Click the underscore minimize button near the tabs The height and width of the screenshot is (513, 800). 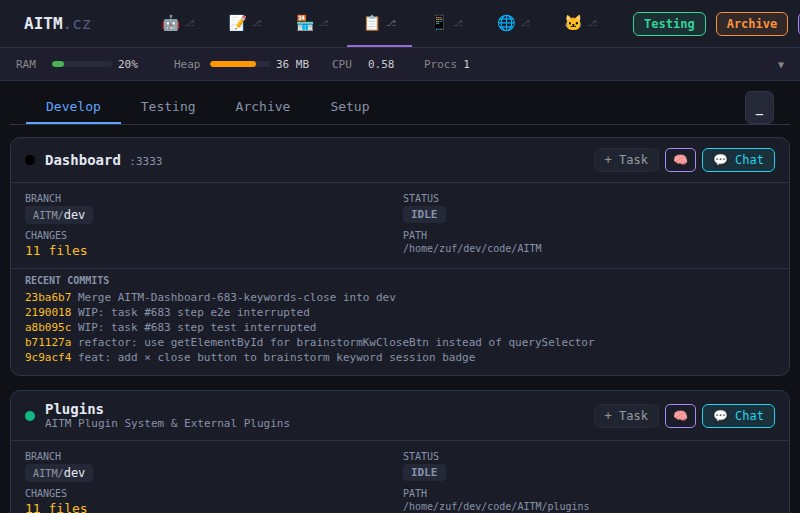[759, 108]
